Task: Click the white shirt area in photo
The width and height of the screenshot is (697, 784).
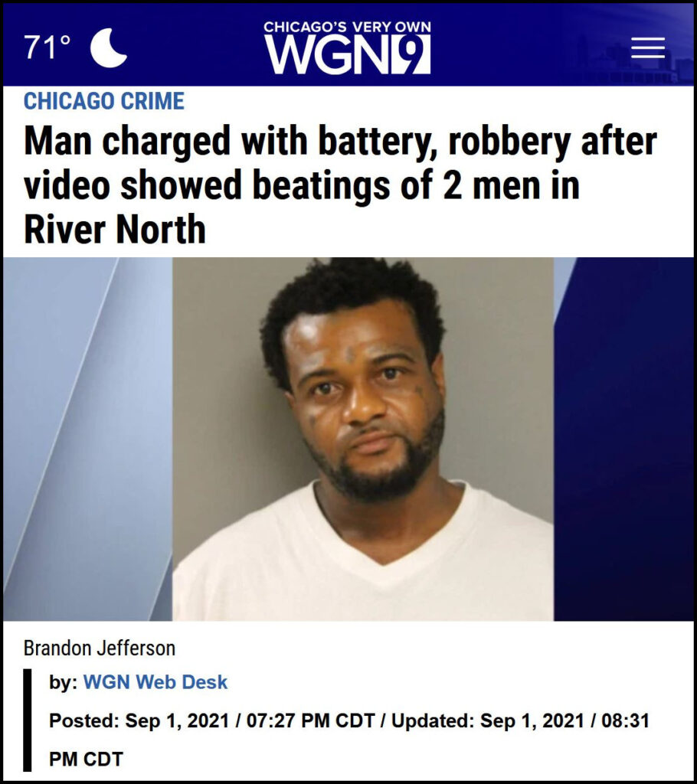Action: 363,565
